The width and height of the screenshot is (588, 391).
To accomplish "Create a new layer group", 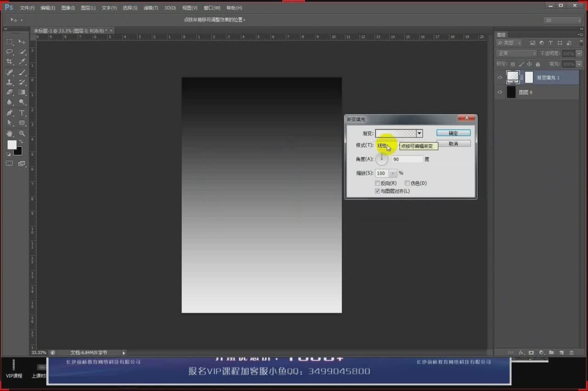I will pyautogui.click(x=551, y=352).
